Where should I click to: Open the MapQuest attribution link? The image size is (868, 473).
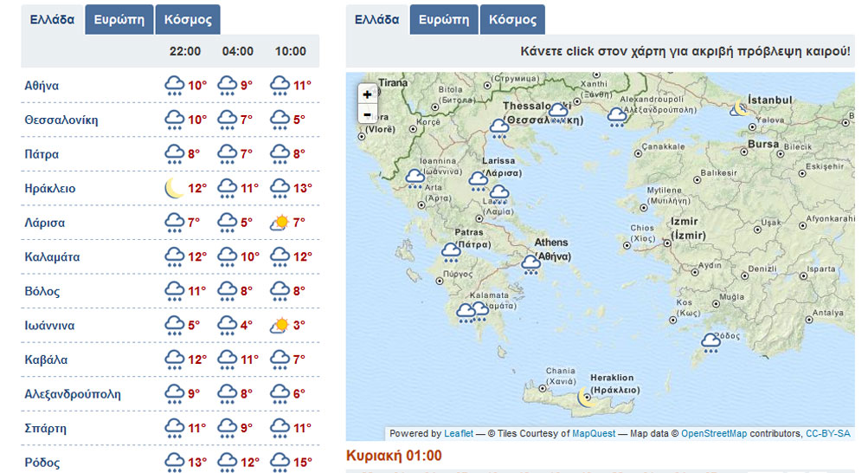tap(594, 434)
